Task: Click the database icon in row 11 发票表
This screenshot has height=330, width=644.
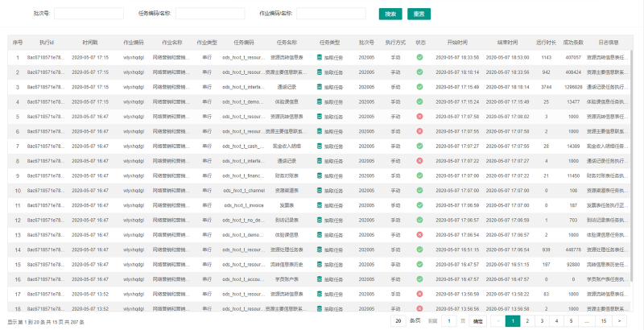Action: pos(319,205)
